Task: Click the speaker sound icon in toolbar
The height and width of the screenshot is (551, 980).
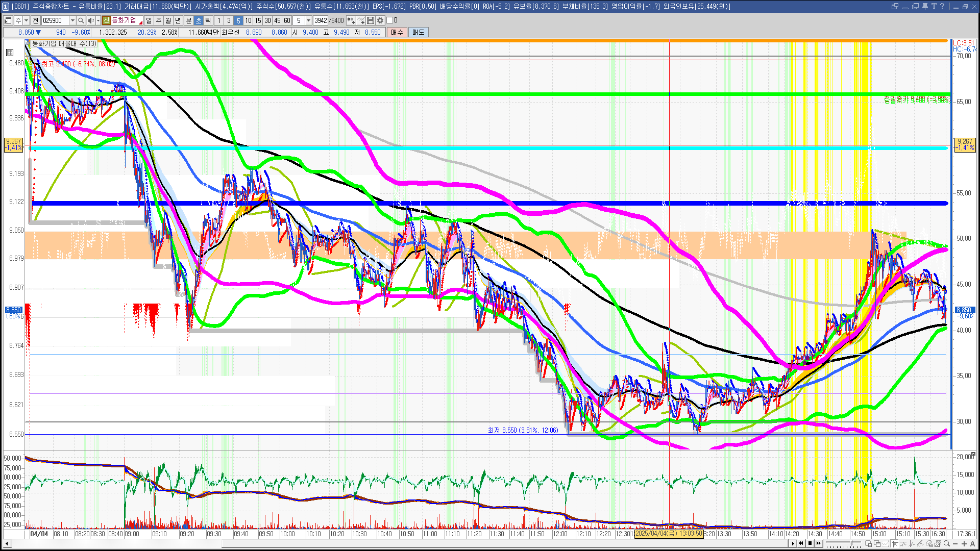Action: 90,20
